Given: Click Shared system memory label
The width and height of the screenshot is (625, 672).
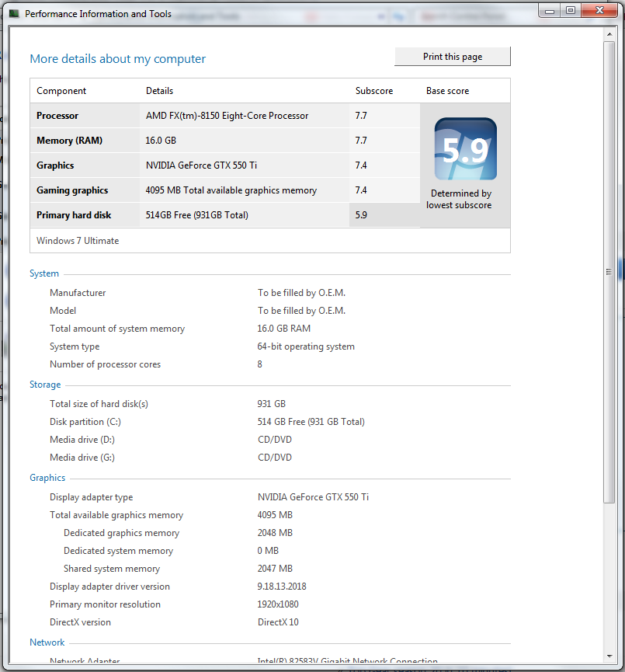Looking at the screenshot, I should [112, 569].
